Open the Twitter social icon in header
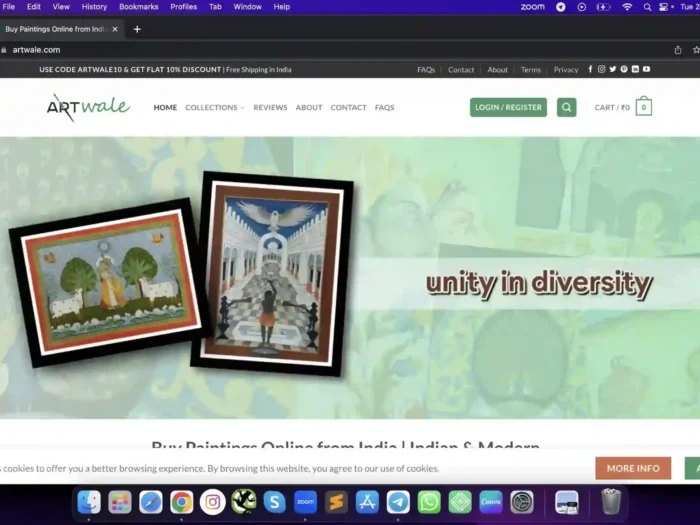Viewport: 700px width, 525px height. 612,69
